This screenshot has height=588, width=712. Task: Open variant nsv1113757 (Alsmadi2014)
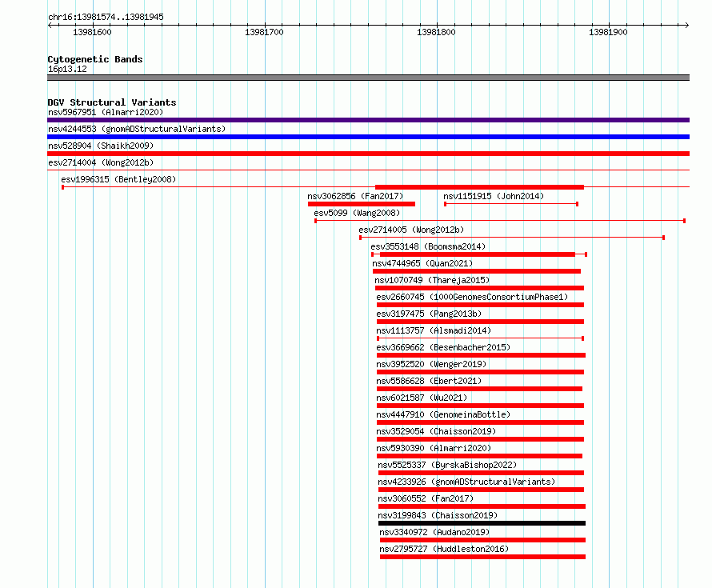[434, 330]
